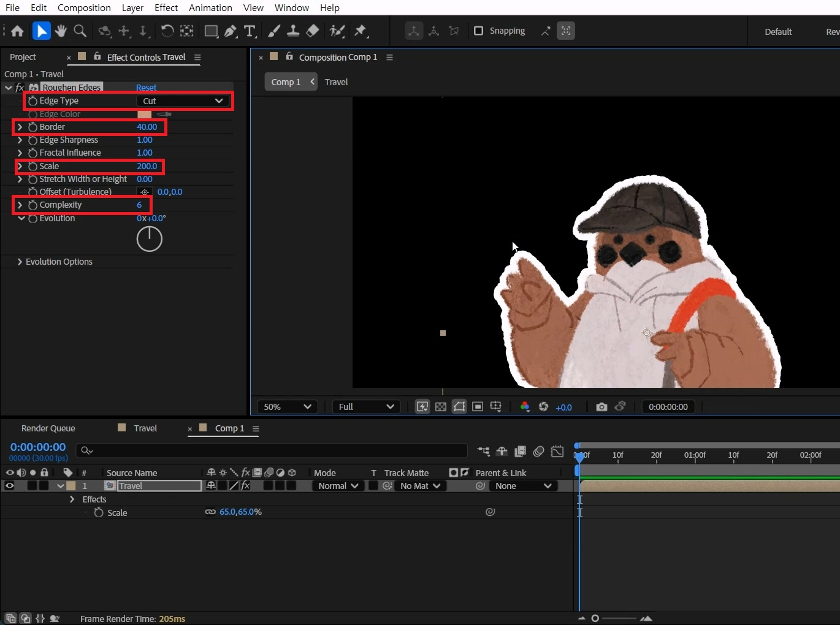Image resolution: width=840 pixels, height=625 pixels.
Task: Expand the Border property
Action: pos(20,127)
